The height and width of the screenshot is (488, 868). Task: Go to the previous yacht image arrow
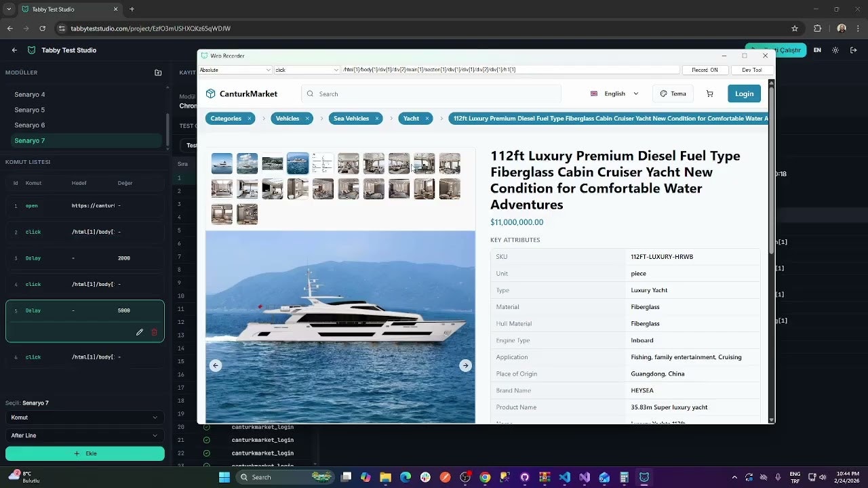coord(216,365)
